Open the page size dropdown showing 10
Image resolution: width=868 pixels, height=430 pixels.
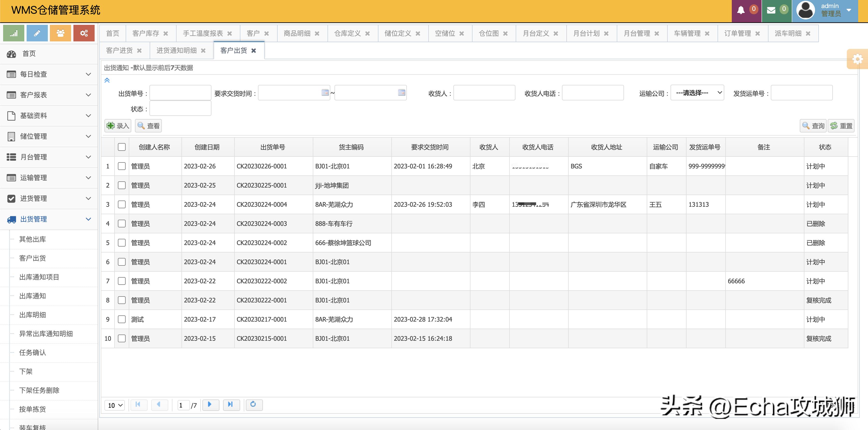(x=114, y=405)
